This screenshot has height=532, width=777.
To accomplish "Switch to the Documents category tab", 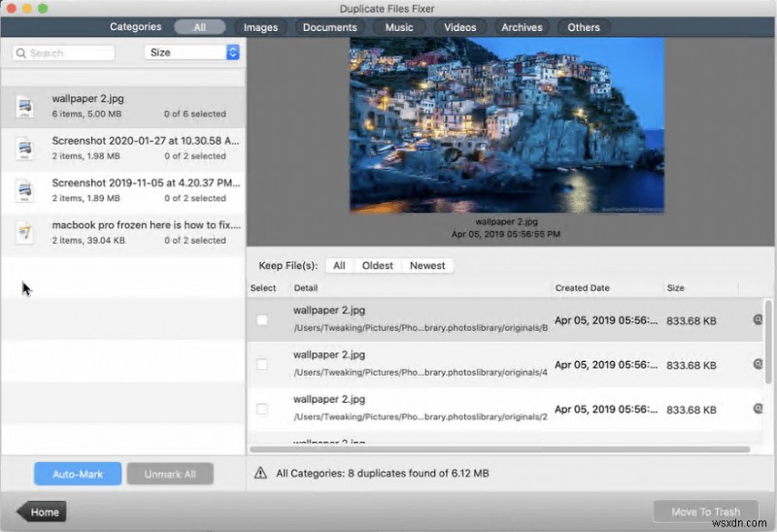I will click(x=330, y=27).
